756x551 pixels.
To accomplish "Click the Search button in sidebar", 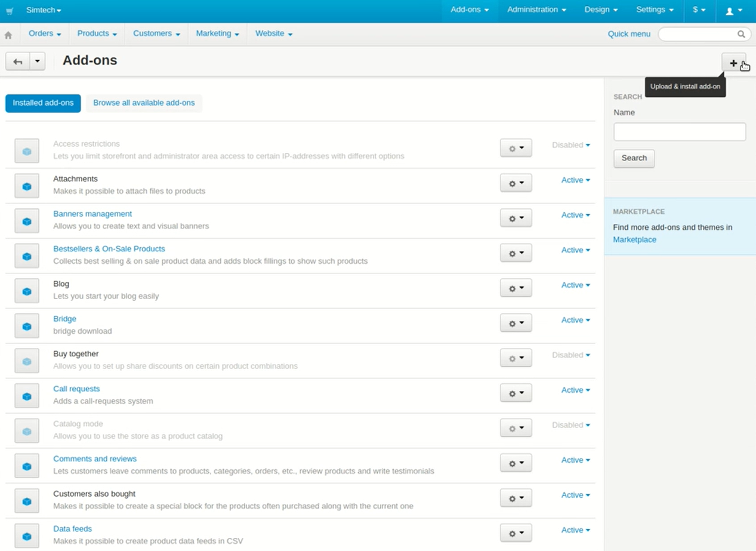I will click(x=634, y=158).
